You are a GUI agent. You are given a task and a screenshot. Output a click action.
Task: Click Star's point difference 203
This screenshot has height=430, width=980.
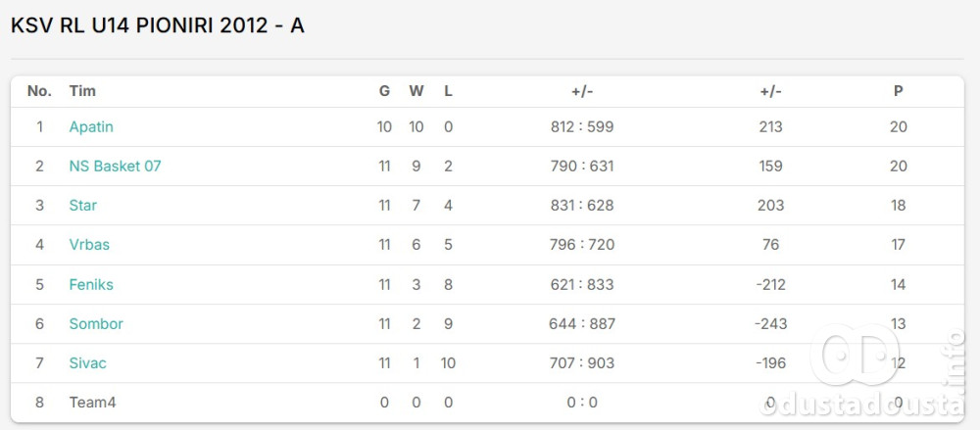(770, 205)
